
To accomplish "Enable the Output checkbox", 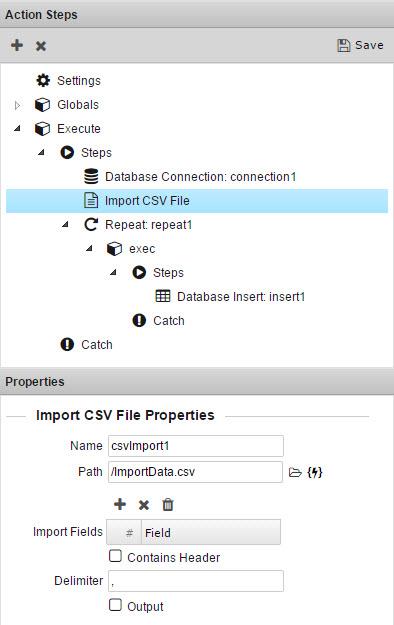I will [x=115, y=605].
